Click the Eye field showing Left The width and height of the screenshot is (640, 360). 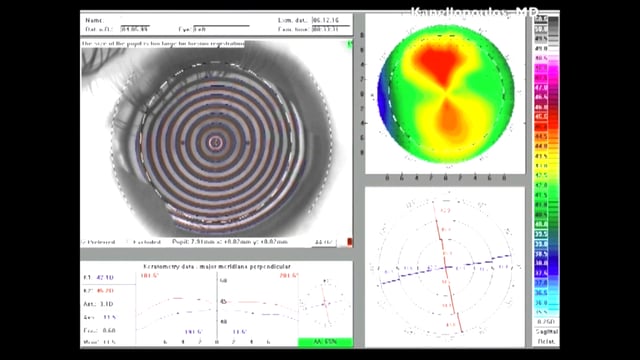[x=221, y=29]
